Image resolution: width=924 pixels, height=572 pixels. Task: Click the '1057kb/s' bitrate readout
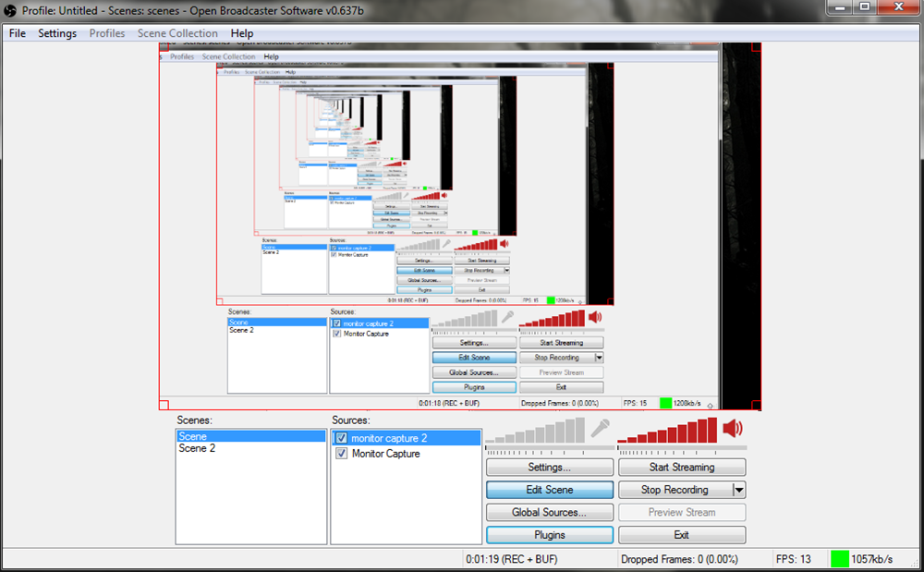(x=871, y=559)
